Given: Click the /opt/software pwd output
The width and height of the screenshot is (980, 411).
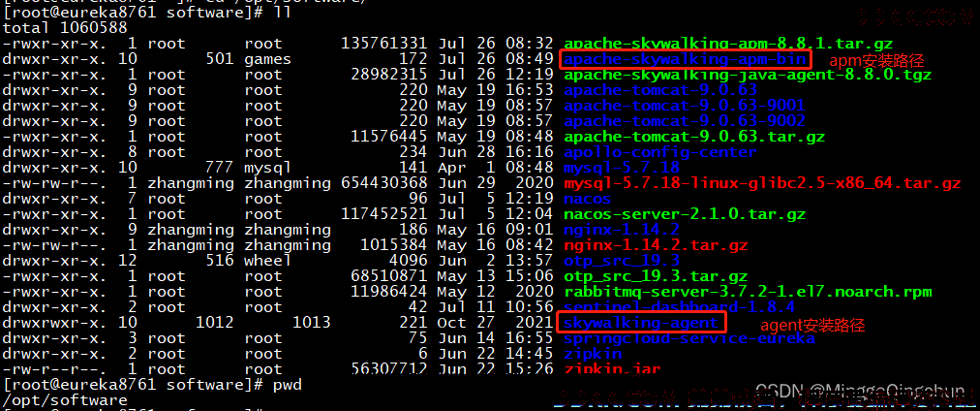Looking at the screenshot, I should (65, 400).
